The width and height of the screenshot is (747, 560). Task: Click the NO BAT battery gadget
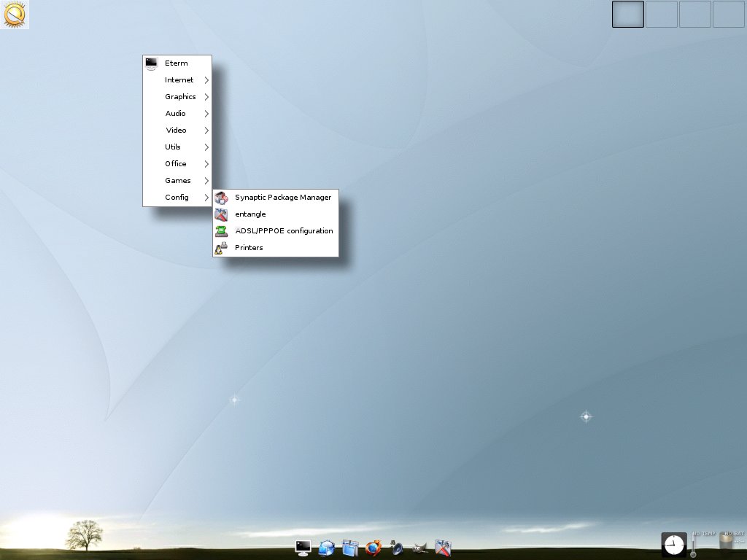(726, 542)
